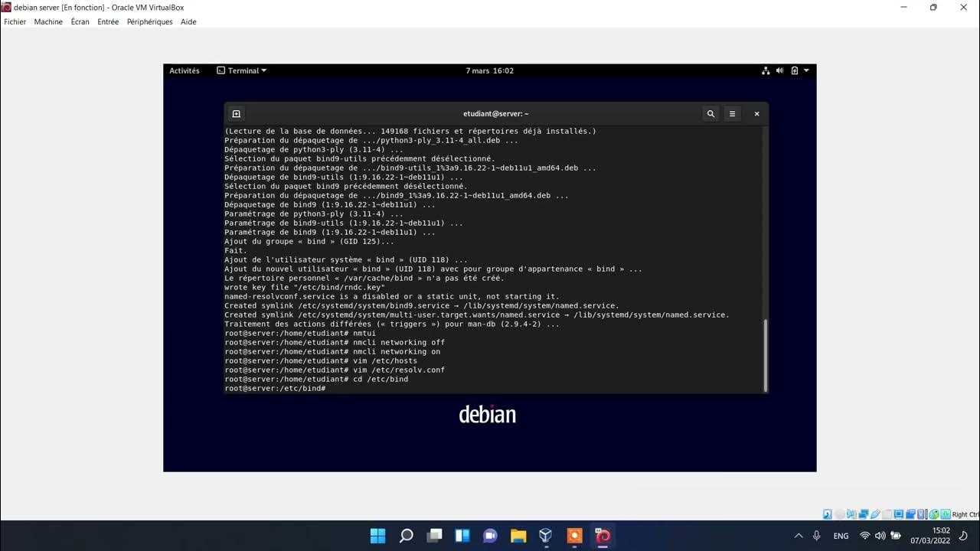This screenshot has height=551, width=980.
Task: Open the Windows Start menu
Action: (378, 536)
